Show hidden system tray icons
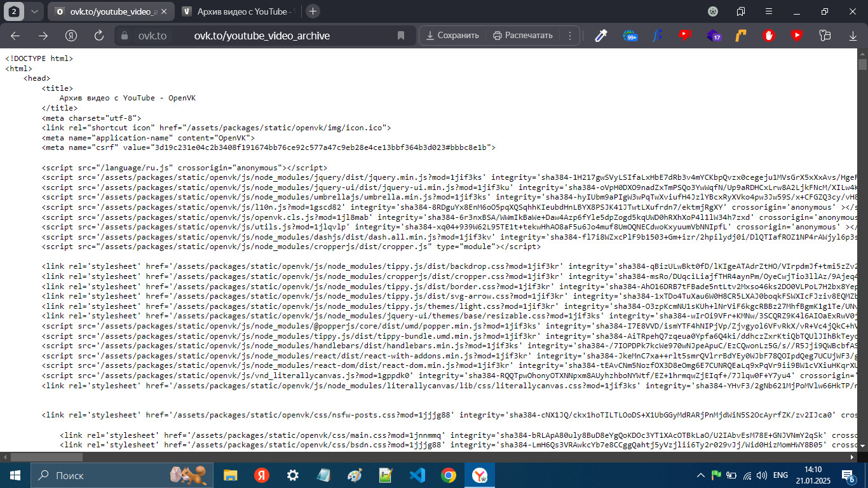Image resolution: width=868 pixels, height=488 pixels. tap(701, 475)
